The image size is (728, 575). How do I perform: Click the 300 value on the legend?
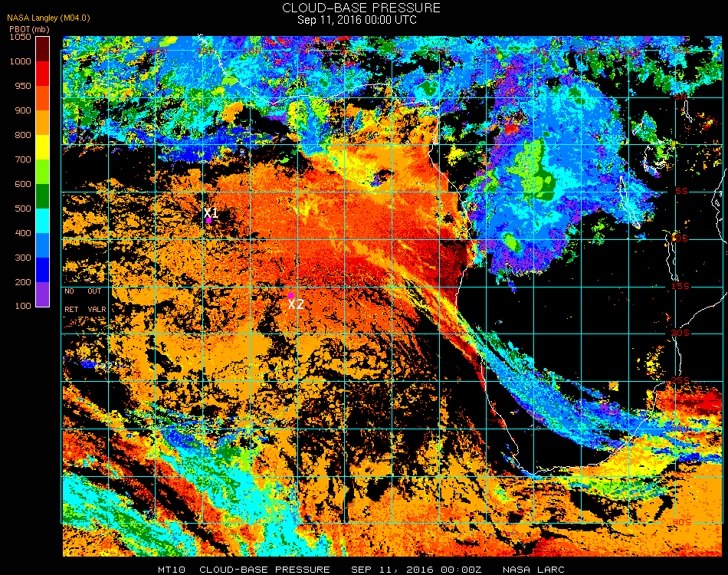[23, 258]
